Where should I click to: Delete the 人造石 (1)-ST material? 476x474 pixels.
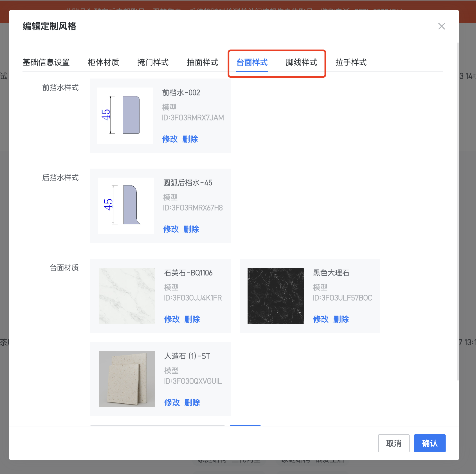pyautogui.click(x=192, y=403)
